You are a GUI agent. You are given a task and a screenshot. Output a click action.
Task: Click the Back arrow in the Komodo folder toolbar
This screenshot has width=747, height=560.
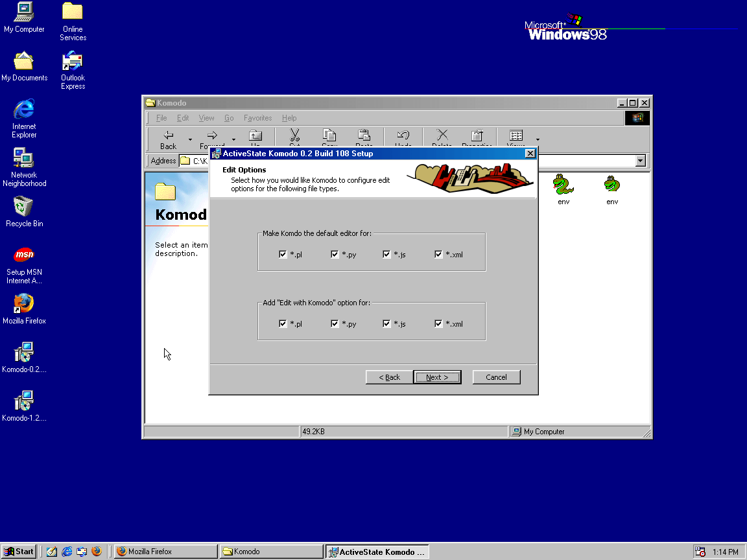(x=168, y=135)
